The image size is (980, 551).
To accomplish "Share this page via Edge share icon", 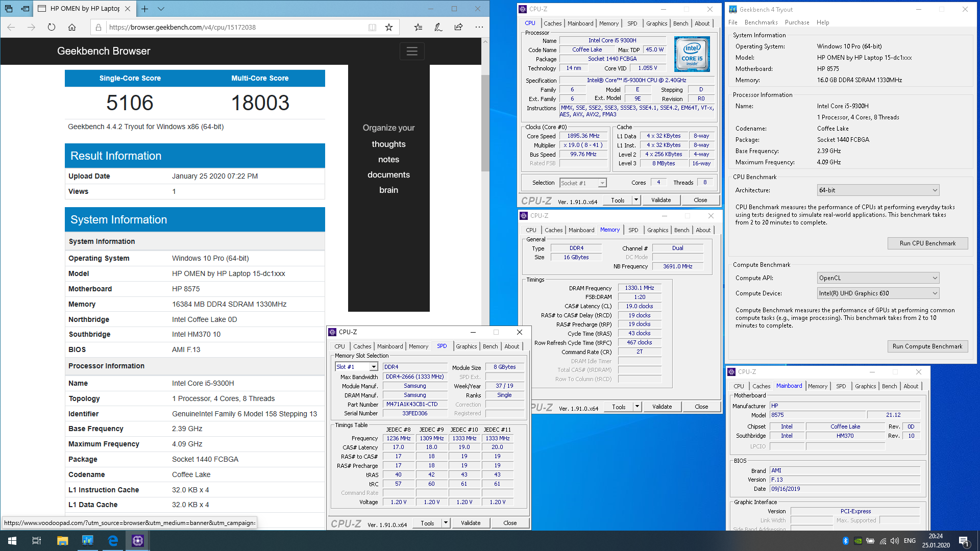I will 458,27.
